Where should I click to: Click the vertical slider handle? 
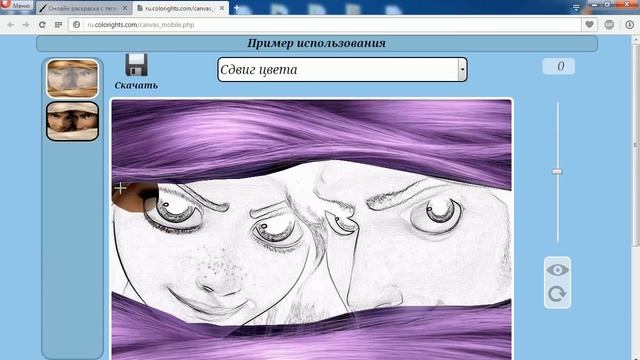pyautogui.click(x=557, y=172)
